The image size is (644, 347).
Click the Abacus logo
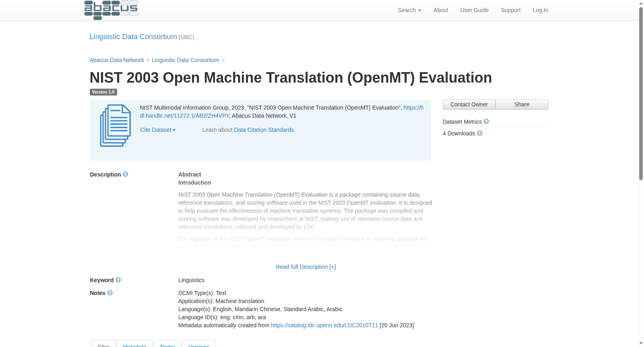pyautogui.click(x=111, y=10)
